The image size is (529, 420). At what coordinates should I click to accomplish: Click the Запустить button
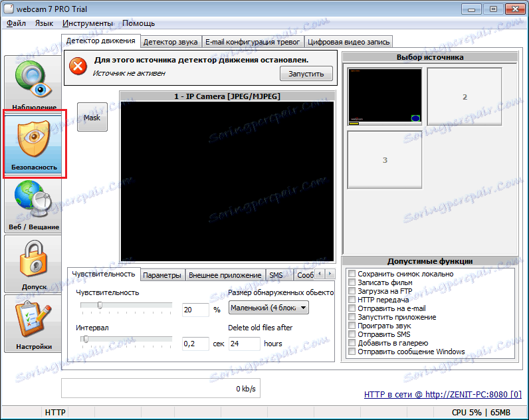click(306, 74)
